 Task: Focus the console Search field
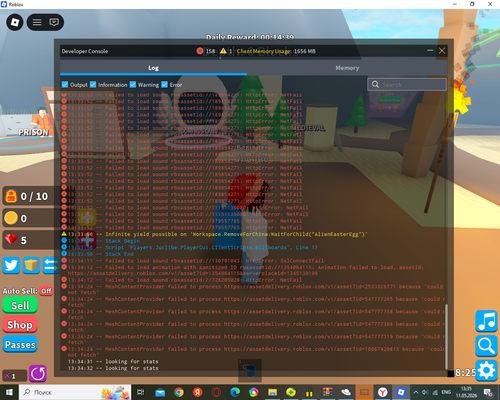click(x=407, y=85)
